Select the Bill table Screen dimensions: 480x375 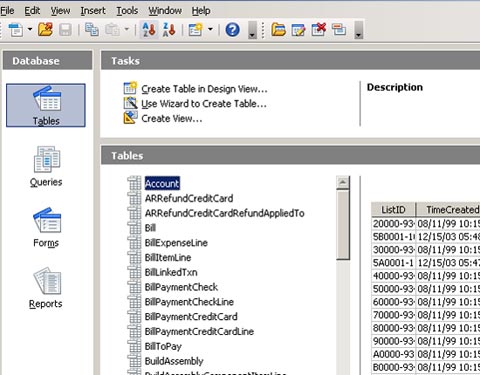coord(150,228)
